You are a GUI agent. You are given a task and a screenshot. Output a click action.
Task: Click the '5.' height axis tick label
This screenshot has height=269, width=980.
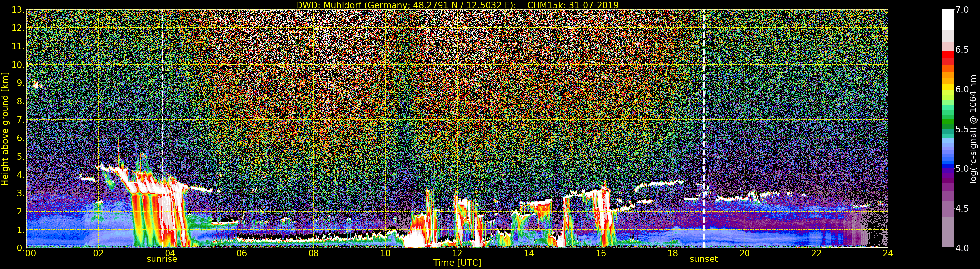click(x=20, y=156)
